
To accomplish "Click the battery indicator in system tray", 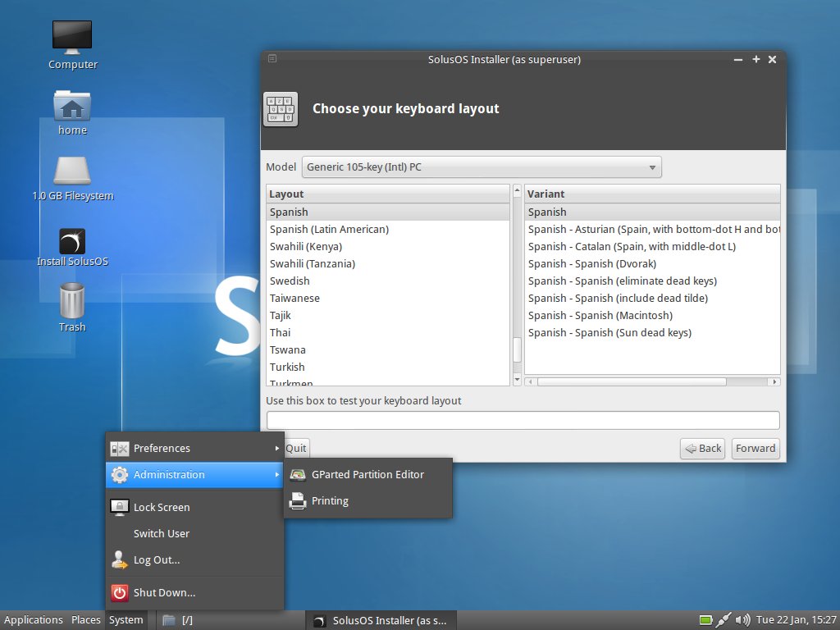I will pyautogui.click(x=706, y=620).
